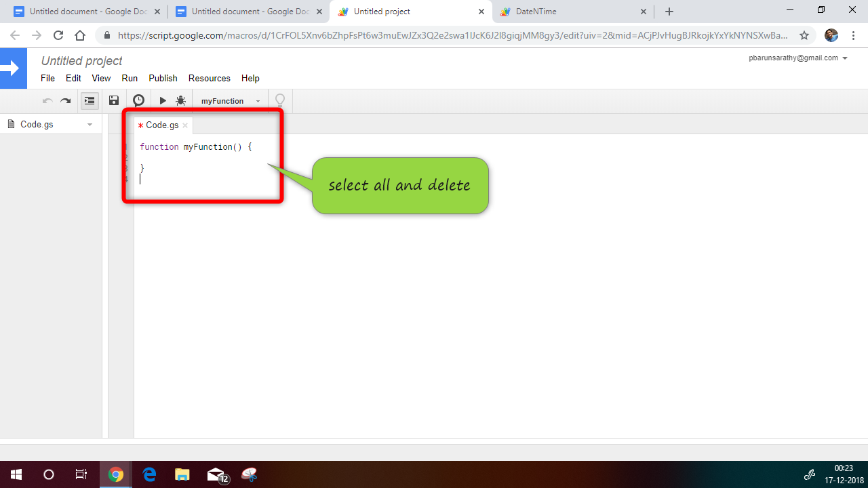Open current project's triggers clock icon

138,100
